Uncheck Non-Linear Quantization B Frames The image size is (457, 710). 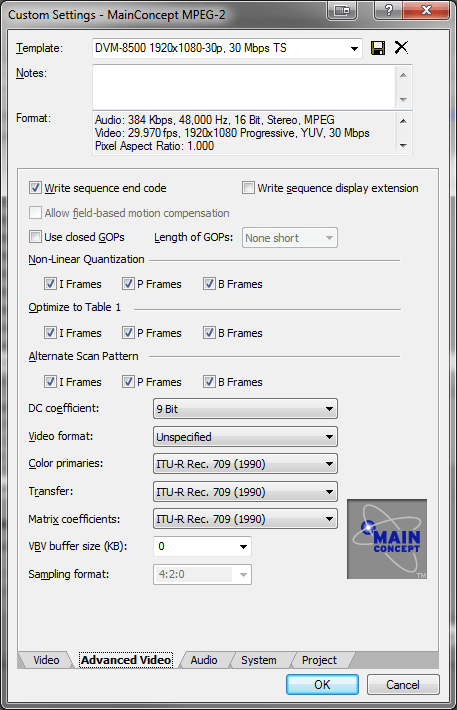tap(209, 284)
